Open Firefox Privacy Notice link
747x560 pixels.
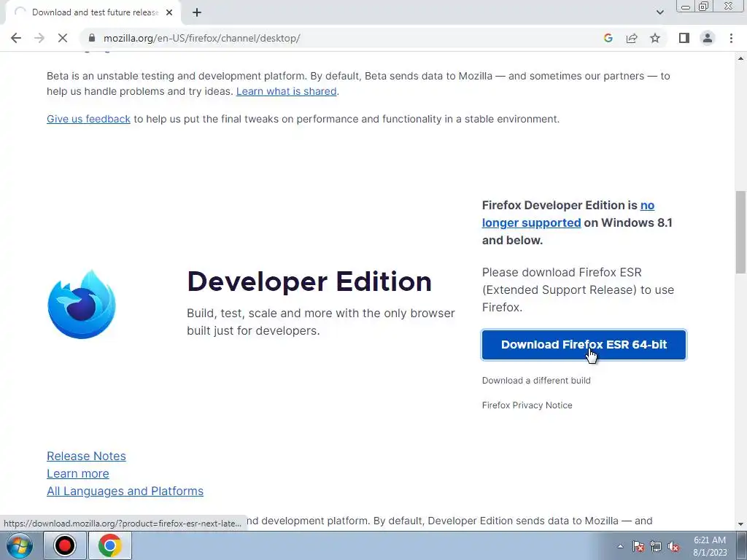[x=527, y=405]
